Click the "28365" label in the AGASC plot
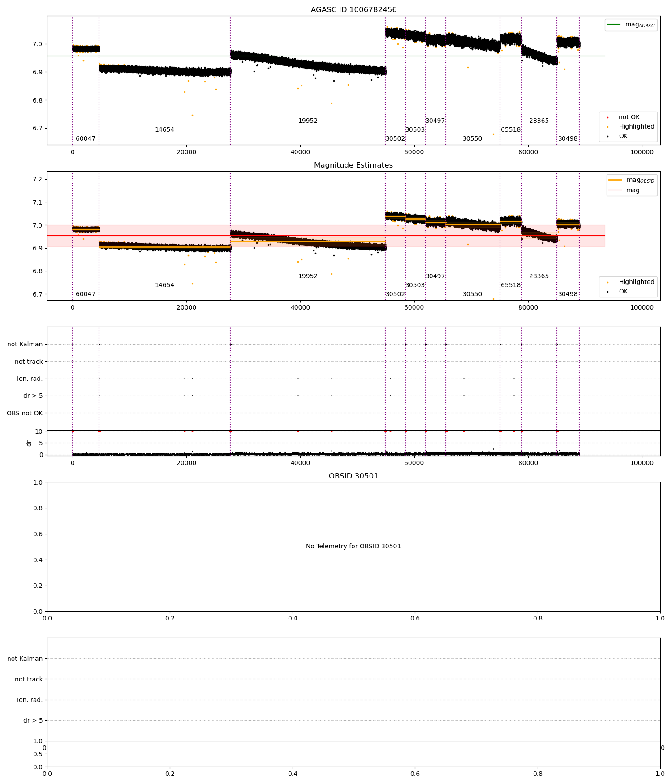Viewport: 672px width, 784px height. [539, 121]
